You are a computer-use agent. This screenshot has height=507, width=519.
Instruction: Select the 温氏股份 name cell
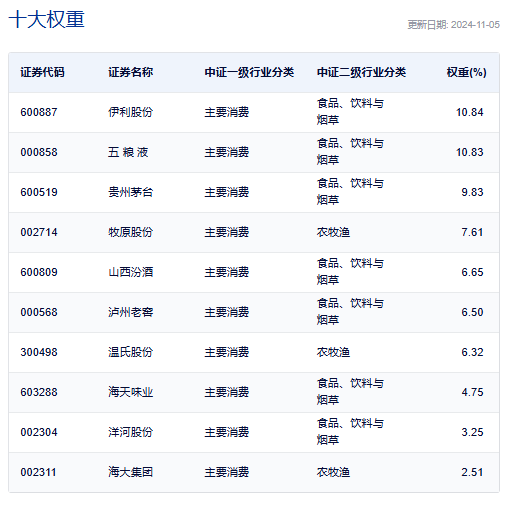coord(130,352)
